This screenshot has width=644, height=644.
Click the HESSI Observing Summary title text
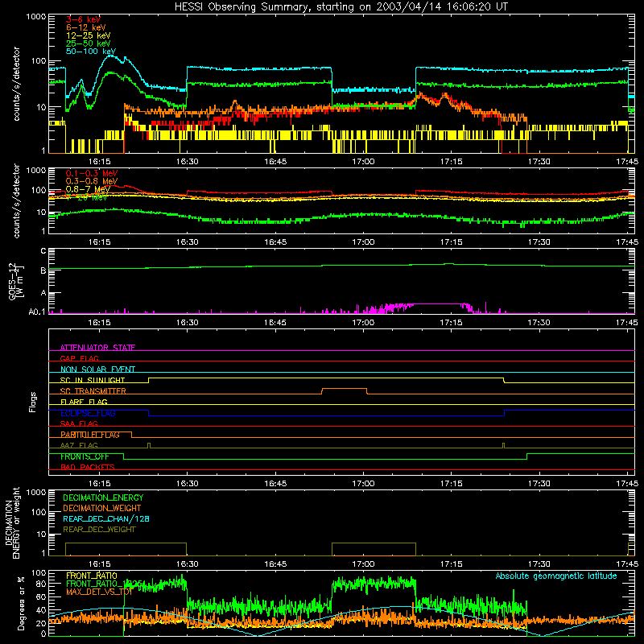click(341, 6)
